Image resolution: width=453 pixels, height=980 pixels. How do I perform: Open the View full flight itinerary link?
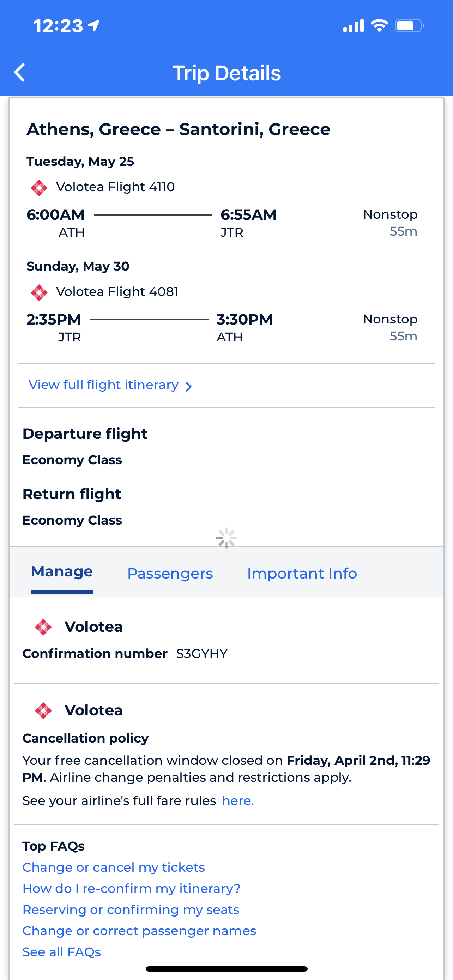coord(103,385)
